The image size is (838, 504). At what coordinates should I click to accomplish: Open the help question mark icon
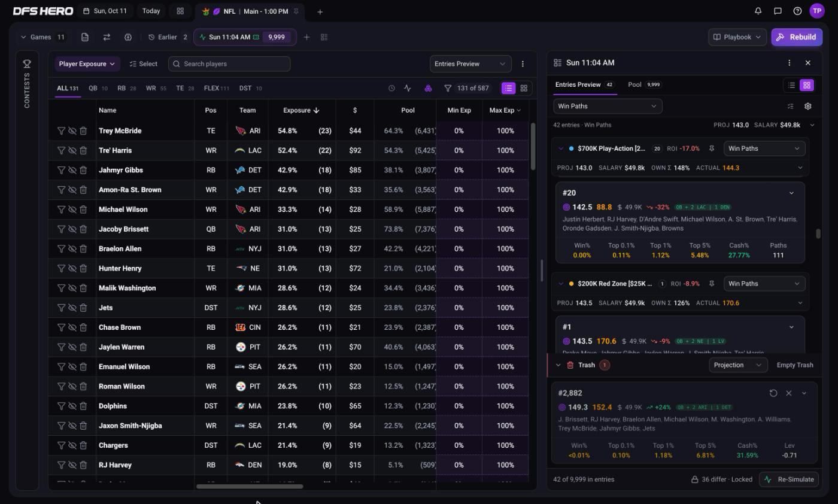click(x=797, y=11)
